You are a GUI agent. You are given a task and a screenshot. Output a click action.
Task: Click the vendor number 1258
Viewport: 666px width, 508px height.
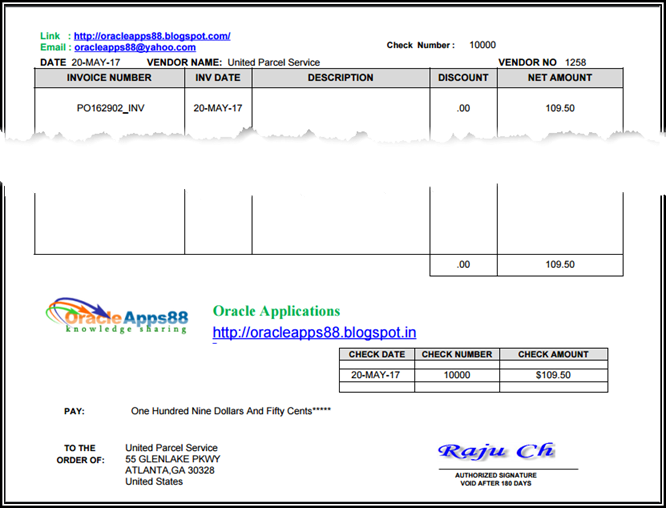[x=576, y=62]
